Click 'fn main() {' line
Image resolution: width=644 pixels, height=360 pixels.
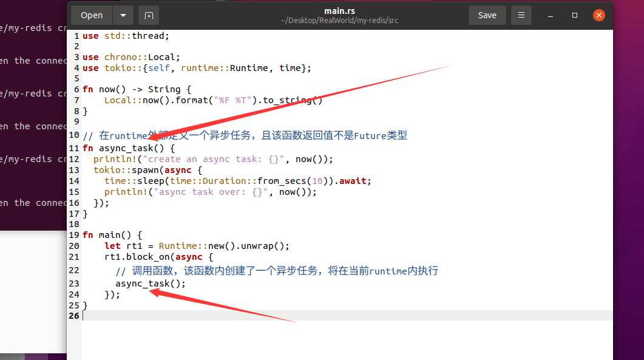[x=112, y=235]
